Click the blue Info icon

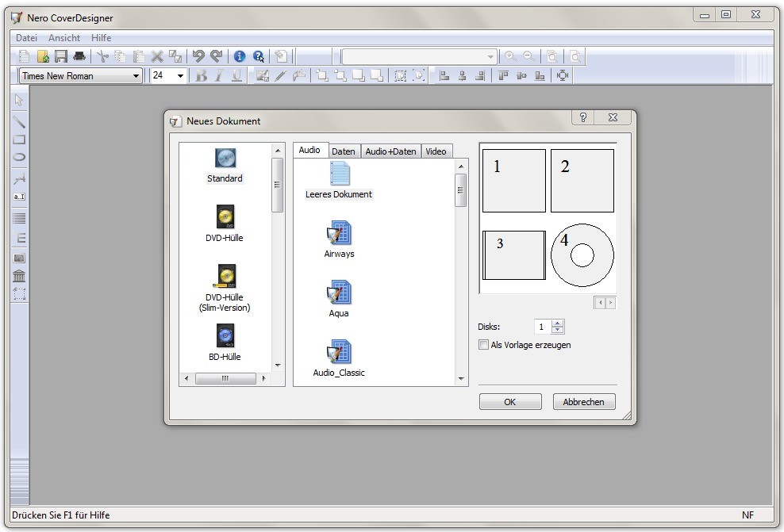click(x=239, y=56)
